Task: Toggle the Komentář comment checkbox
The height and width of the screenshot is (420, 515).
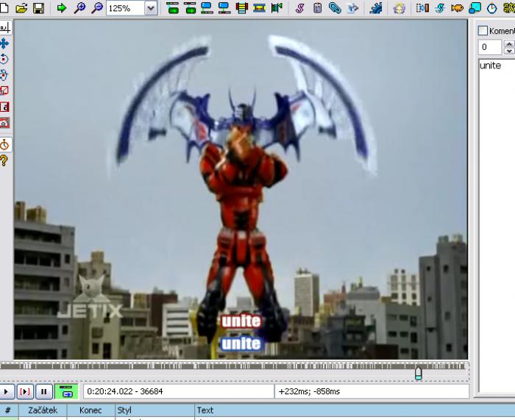Action: [483, 31]
